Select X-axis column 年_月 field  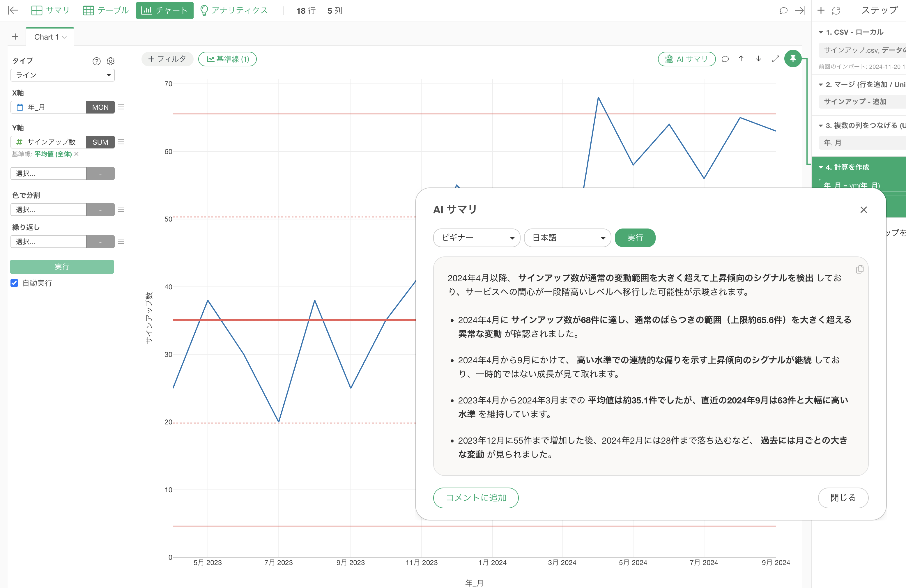pyautogui.click(x=48, y=107)
